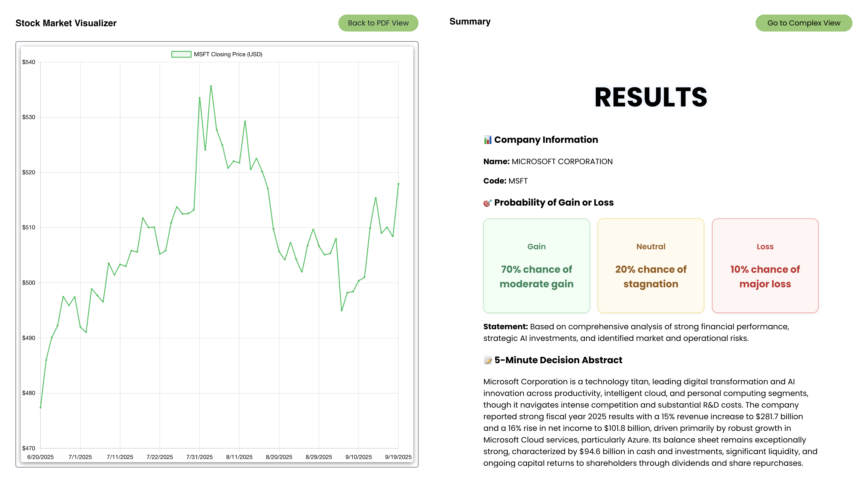
Task: Click the target icon beside Probability heading
Action: [x=488, y=203]
